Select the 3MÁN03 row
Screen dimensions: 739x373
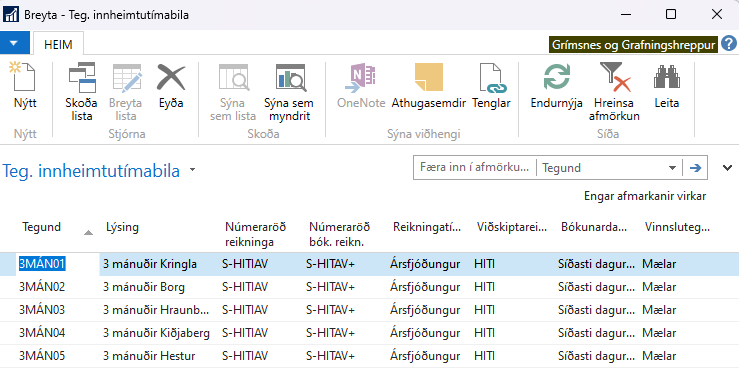click(370, 310)
